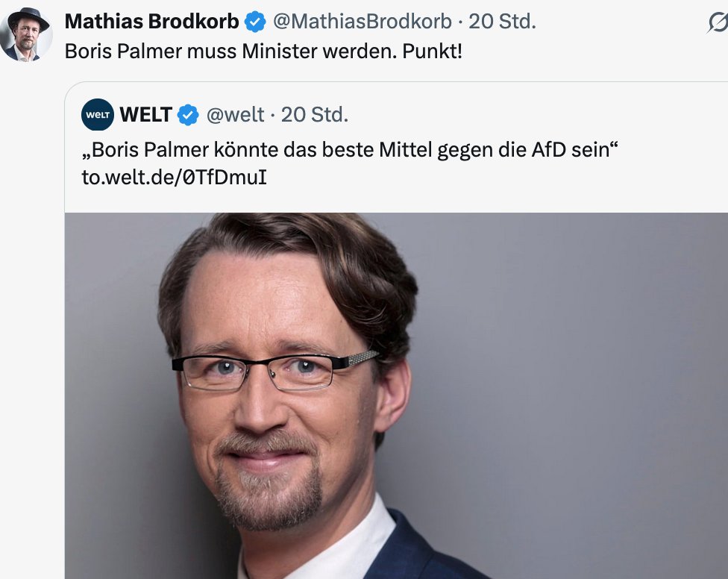This screenshot has height=579, width=728.
Task: Open the Mathias Brodkorb display name
Action: tap(151, 22)
